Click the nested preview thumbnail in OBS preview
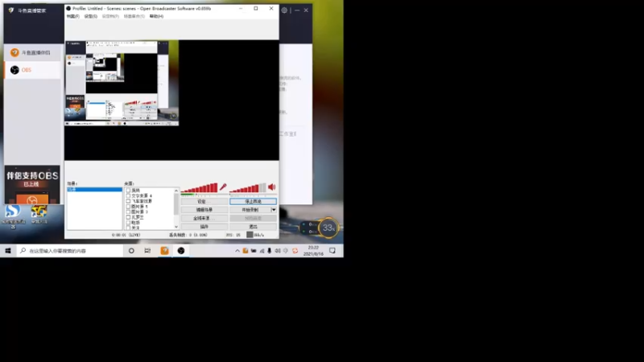This screenshot has height=362, width=644. pos(122,83)
